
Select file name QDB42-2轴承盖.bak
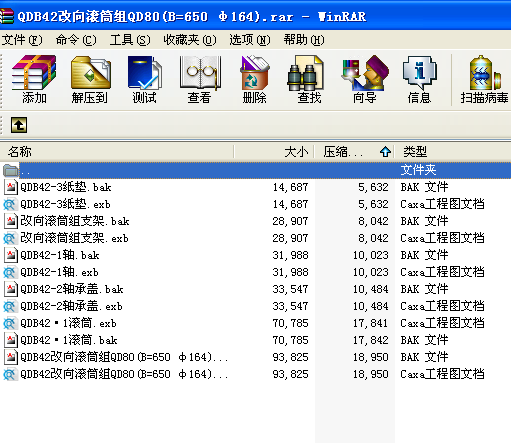click(x=72, y=289)
